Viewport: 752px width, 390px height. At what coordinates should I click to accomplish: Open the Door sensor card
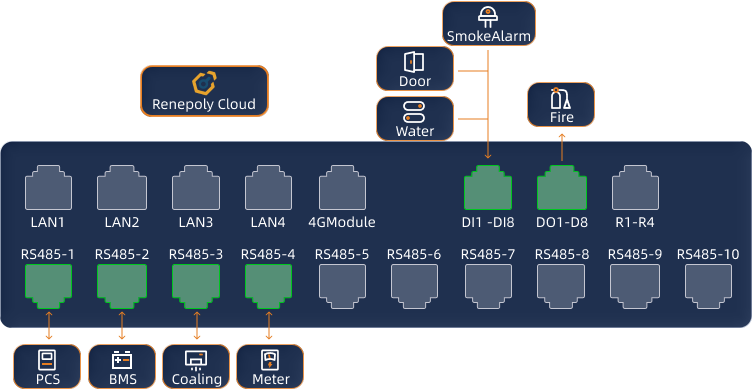[x=415, y=69]
